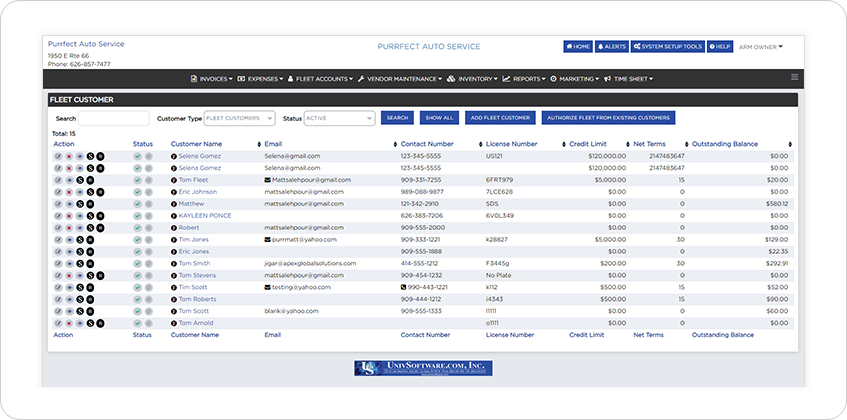This screenshot has width=847, height=420.
Task: Delete the Tom Arnold fleet customer
Action: pos(69,323)
